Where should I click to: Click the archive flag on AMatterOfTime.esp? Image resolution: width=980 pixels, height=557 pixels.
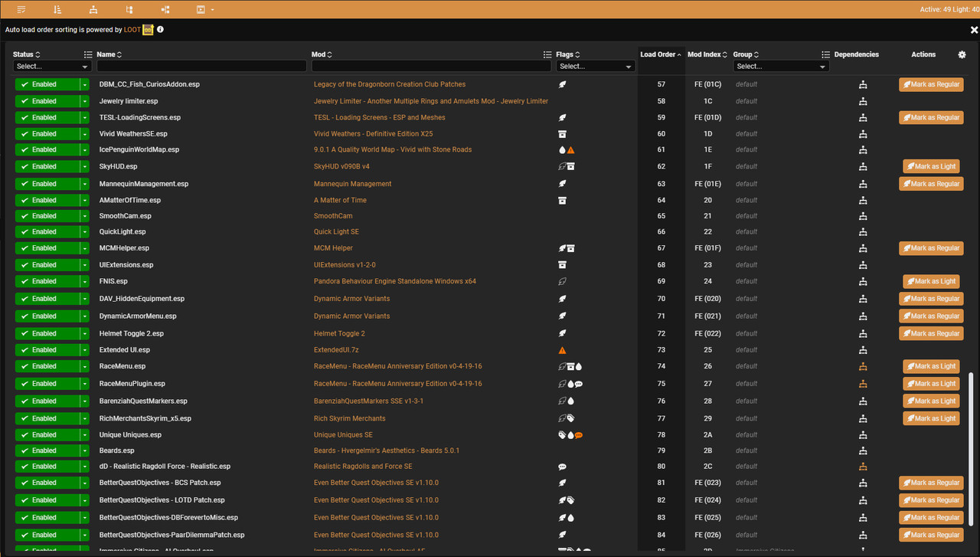(563, 201)
